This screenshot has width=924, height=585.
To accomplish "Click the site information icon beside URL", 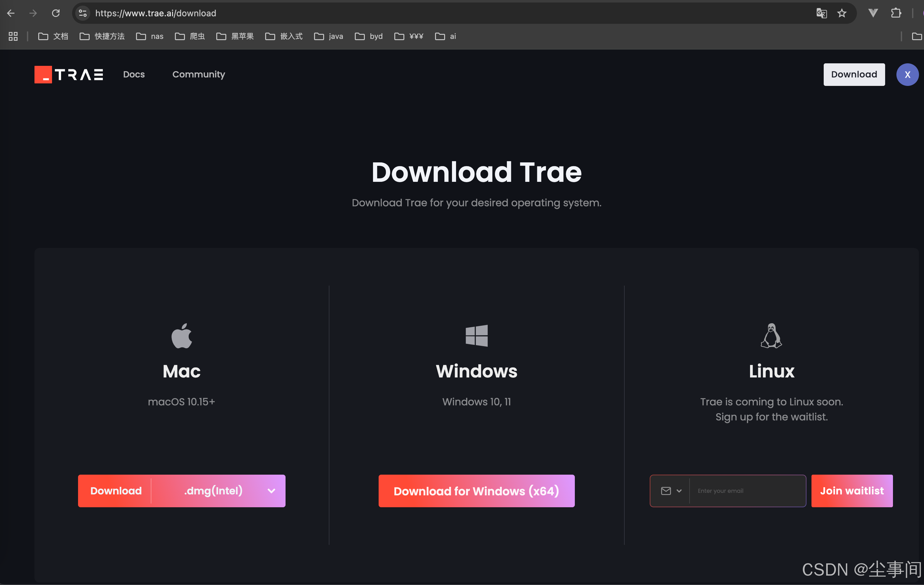I will point(82,13).
